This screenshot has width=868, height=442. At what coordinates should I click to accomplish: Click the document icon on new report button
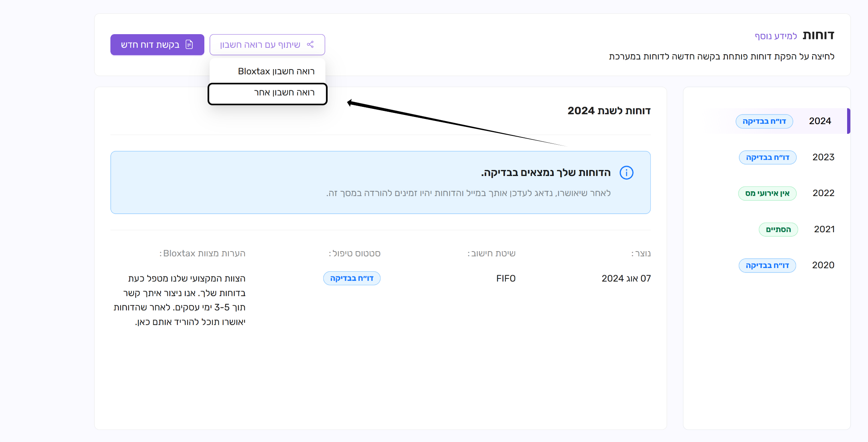click(x=189, y=45)
